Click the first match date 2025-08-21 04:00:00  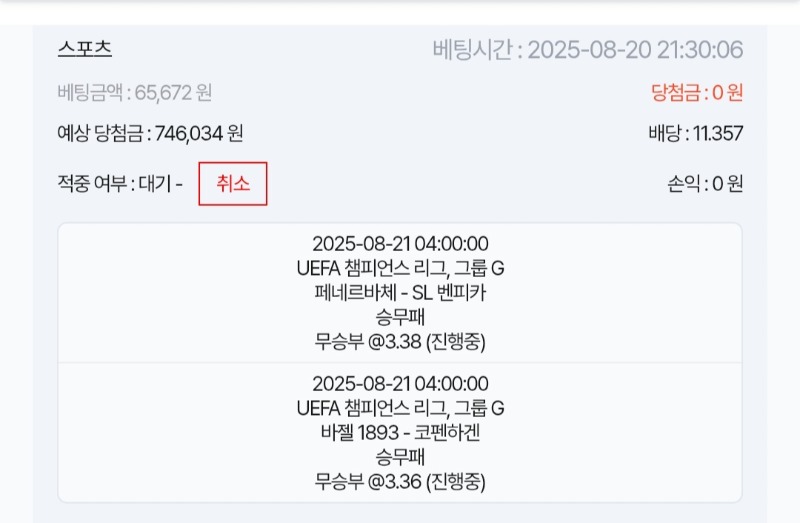pos(400,244)
